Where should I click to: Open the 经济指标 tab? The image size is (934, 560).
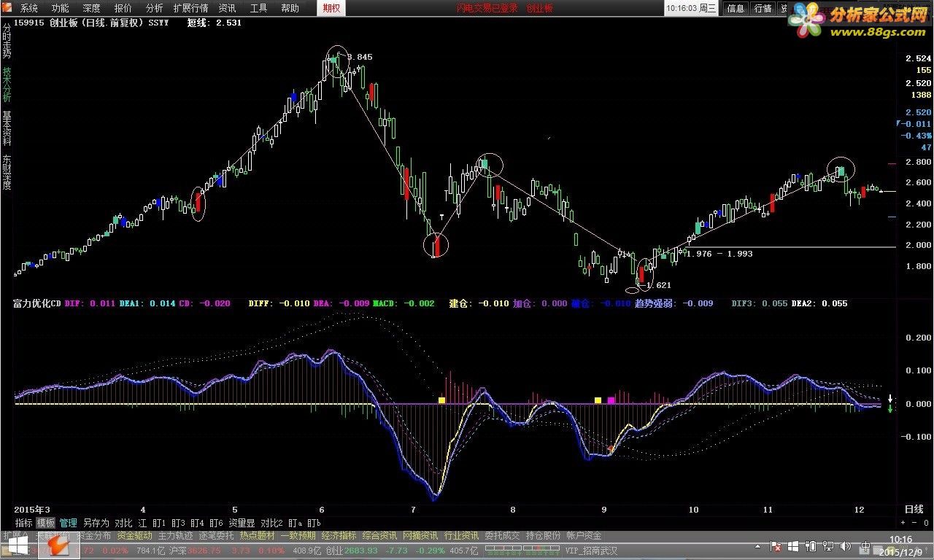point(339,535)
